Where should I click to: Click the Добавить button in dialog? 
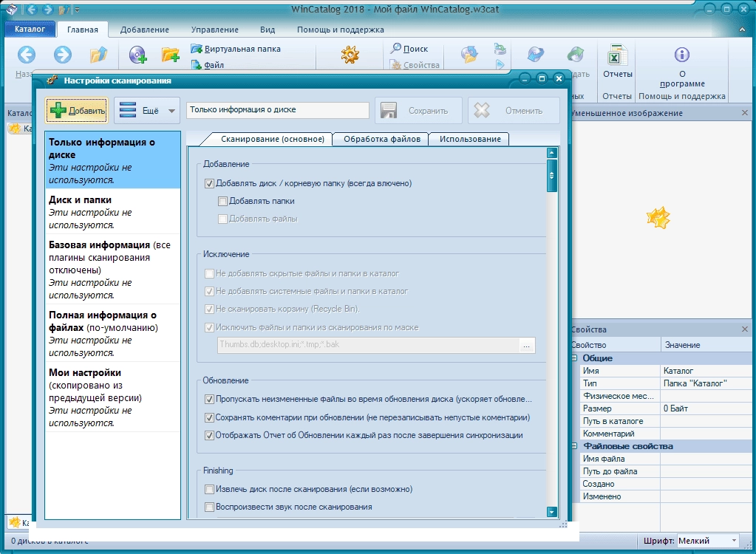coord(77,110)
